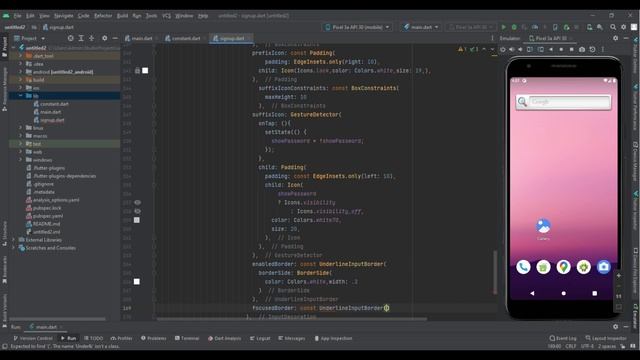Screen dimensions: 640x360
Task: Expand the web folder
Action: coord(20,152)
